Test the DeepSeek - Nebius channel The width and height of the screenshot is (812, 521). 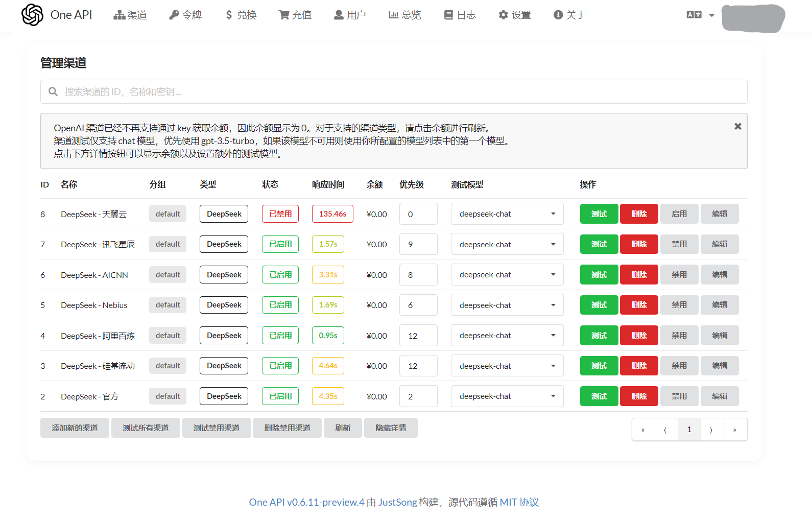pyautogui.click(x=599, y=305)
